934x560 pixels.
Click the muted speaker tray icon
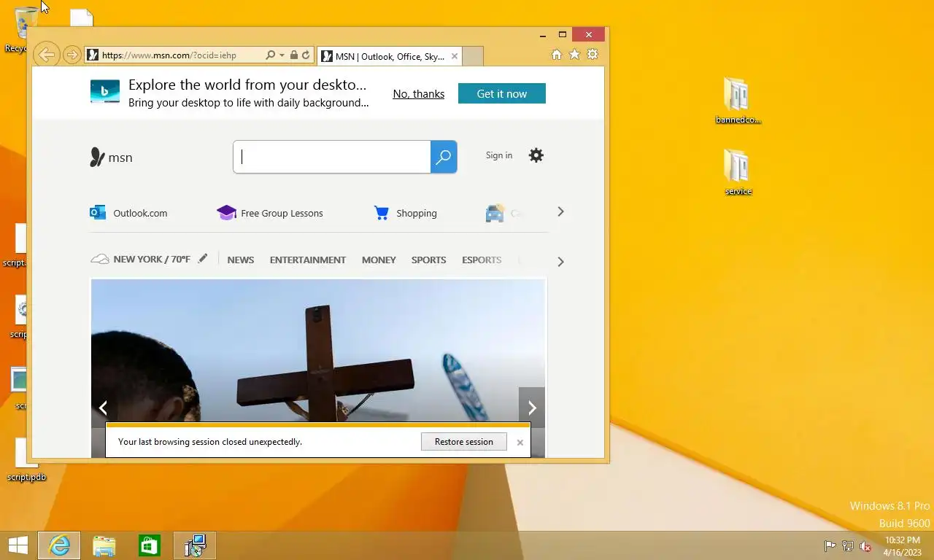point(866,546)
